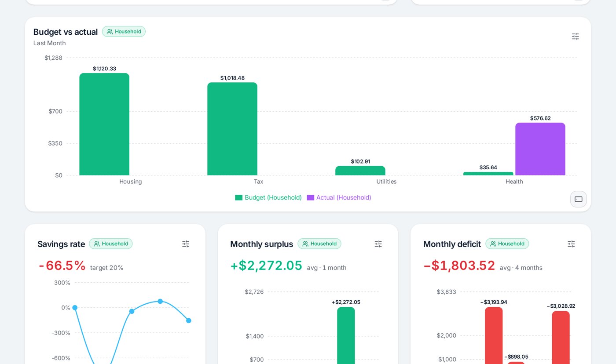Select the Housing budget bar
The height and width of the screenshot is (364, 616).
click(104, 124)
